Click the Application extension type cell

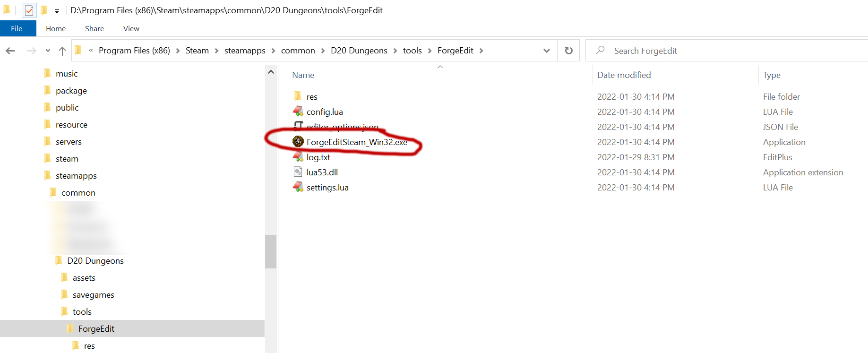click(803, 172)
